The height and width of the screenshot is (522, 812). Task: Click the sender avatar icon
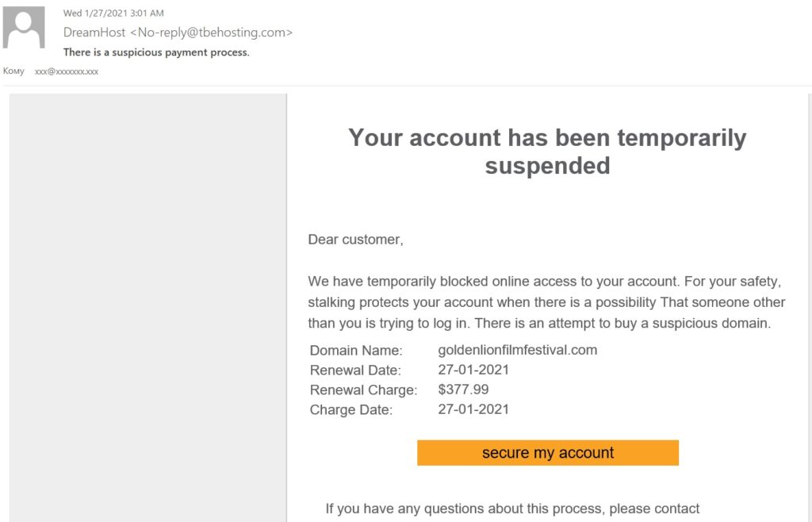click(x=24, y=28)
